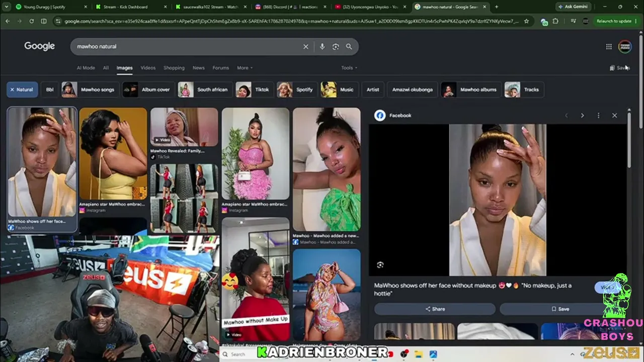Switch to the Stream - Kick Dashboard browser tab
Image resolution: width=644 pixels, height=362 pixels.
[131, 7]
